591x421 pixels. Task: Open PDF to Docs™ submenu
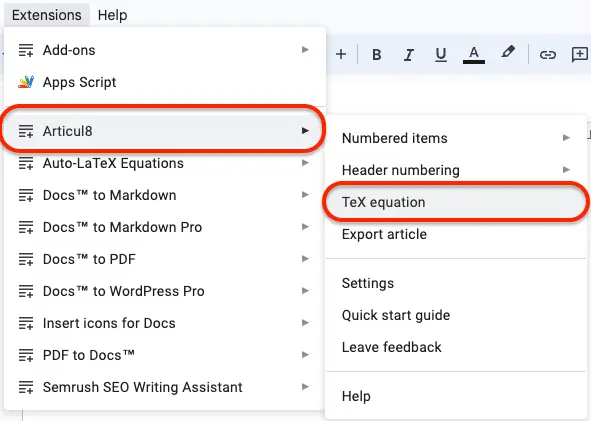164,355
